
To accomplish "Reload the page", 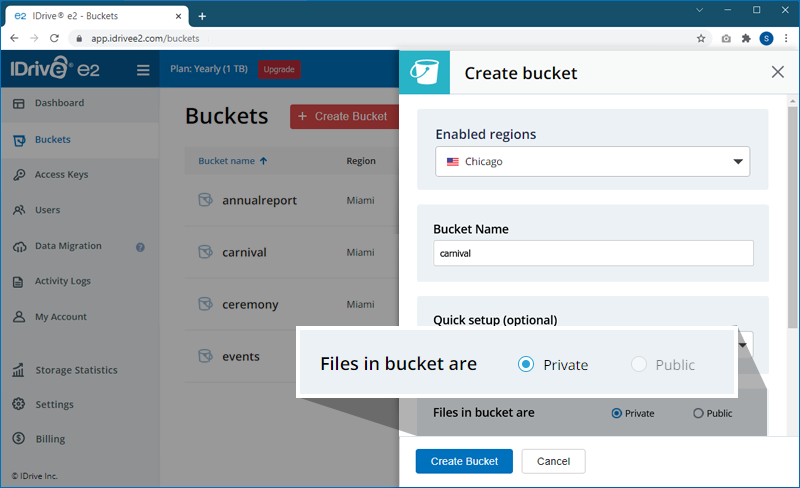I will tap(54, 38).
